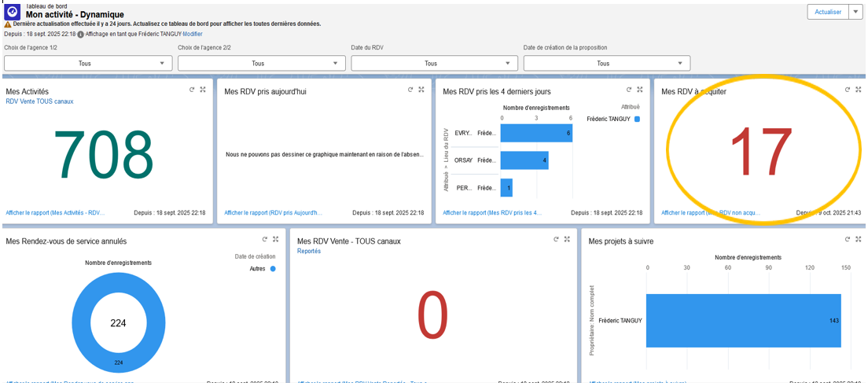Refresh the Mes Activités widget

coord(192,90)
